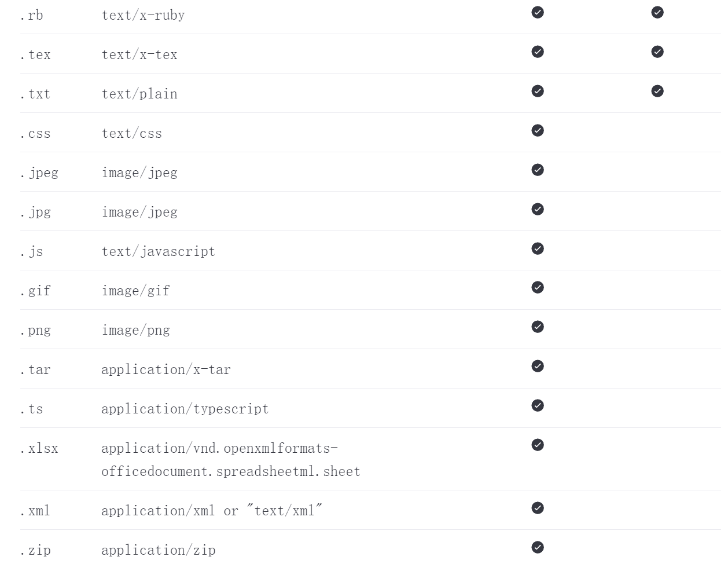Click second checkmark icon in .tex row
The height and width of the screenshot is (579, 728).
657,52
